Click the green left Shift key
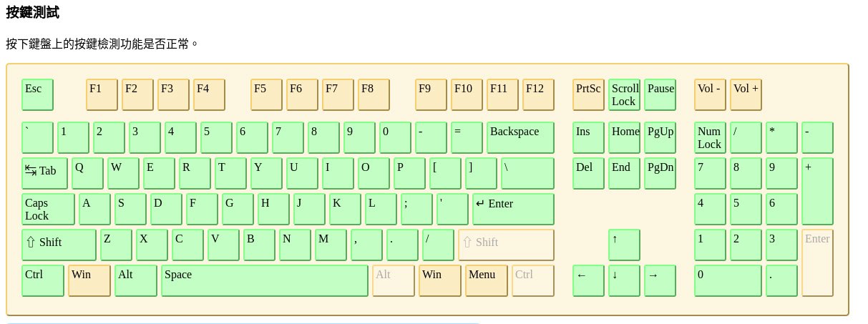The image size is (868, 324). point(59,245)
